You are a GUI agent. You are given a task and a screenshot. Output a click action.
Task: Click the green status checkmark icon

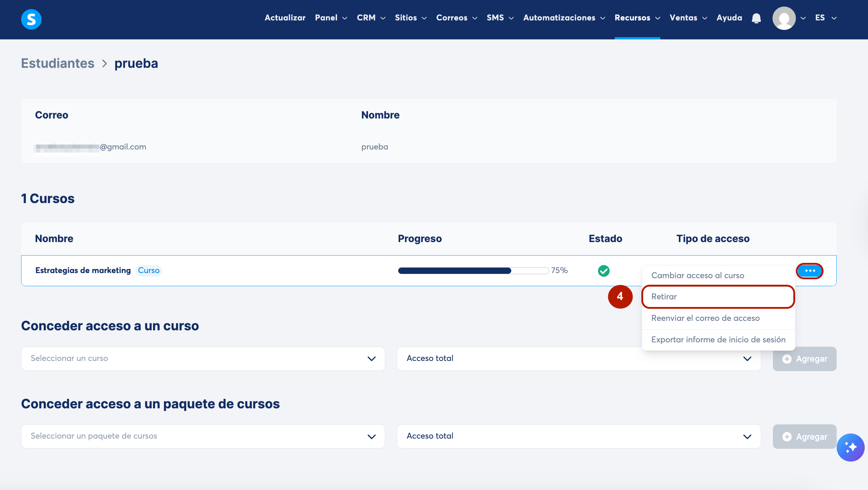[604, 271]
